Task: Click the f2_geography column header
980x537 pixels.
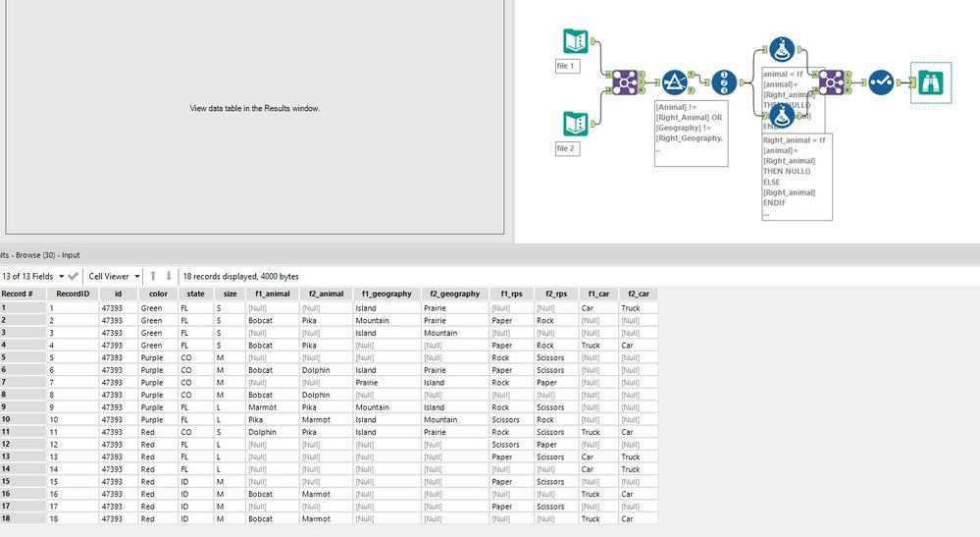Action: [455, 294]
